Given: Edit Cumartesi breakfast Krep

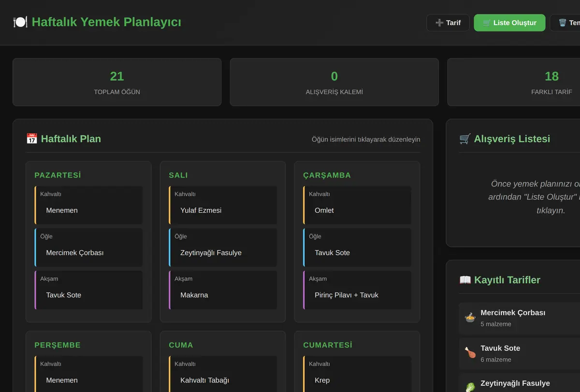Looking at the screenshot, I should pos(358,380).
